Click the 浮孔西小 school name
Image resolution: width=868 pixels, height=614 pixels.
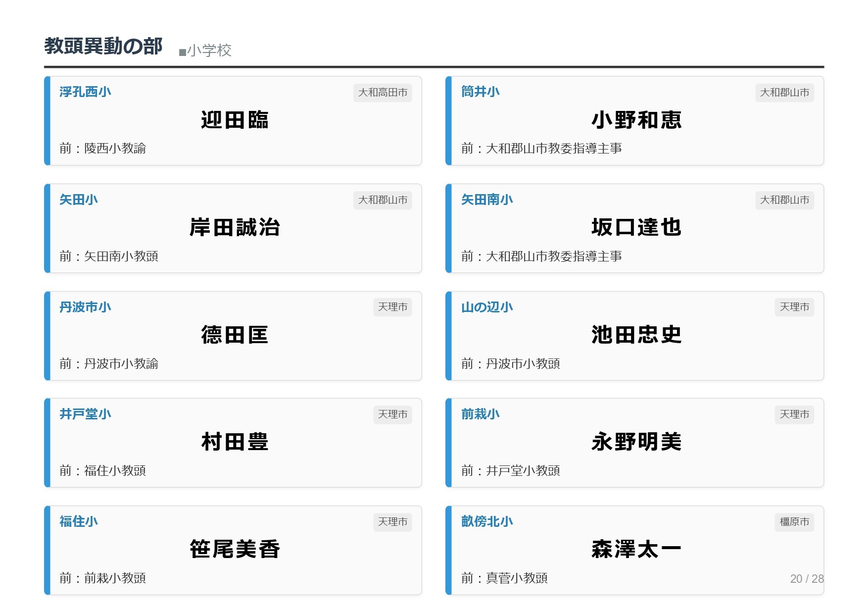point(85,92)
